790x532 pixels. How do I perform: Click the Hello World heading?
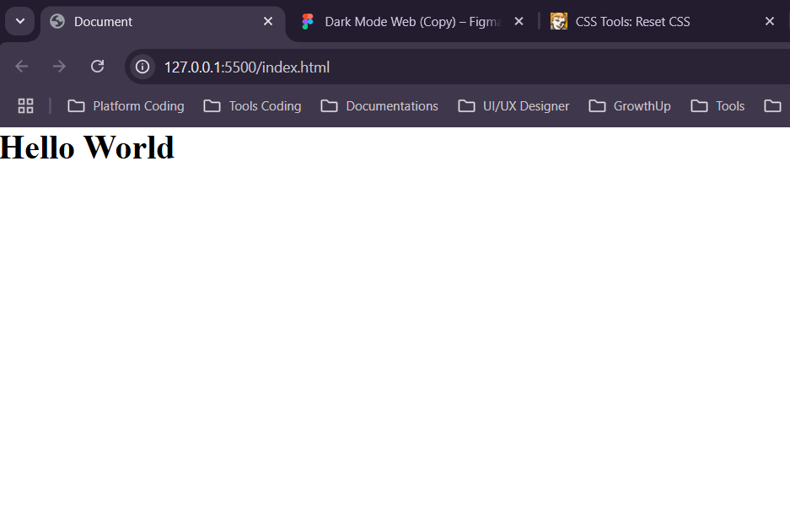[87, 148]
